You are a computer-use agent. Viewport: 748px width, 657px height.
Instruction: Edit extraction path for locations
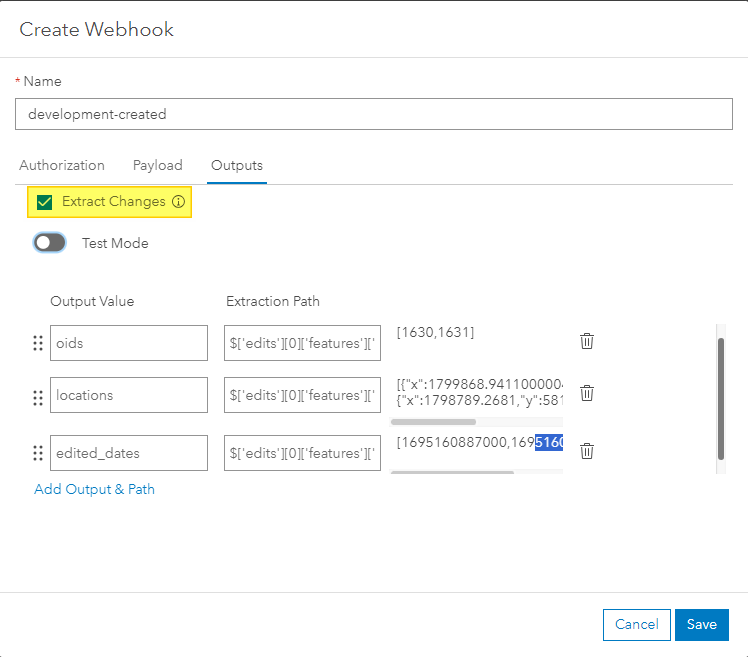pyautogui.click(x=302, y=395)
